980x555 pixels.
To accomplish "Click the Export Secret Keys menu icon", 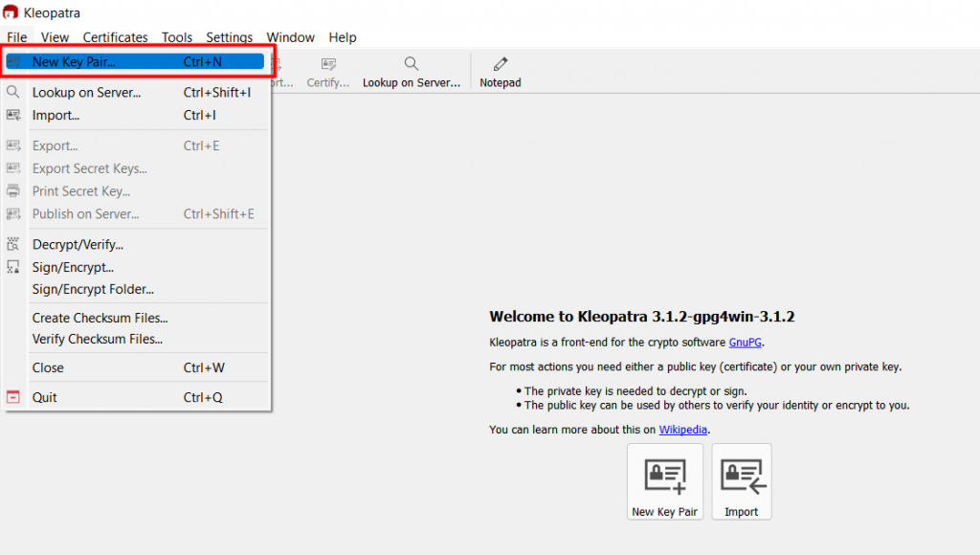I will click(13, 168).
